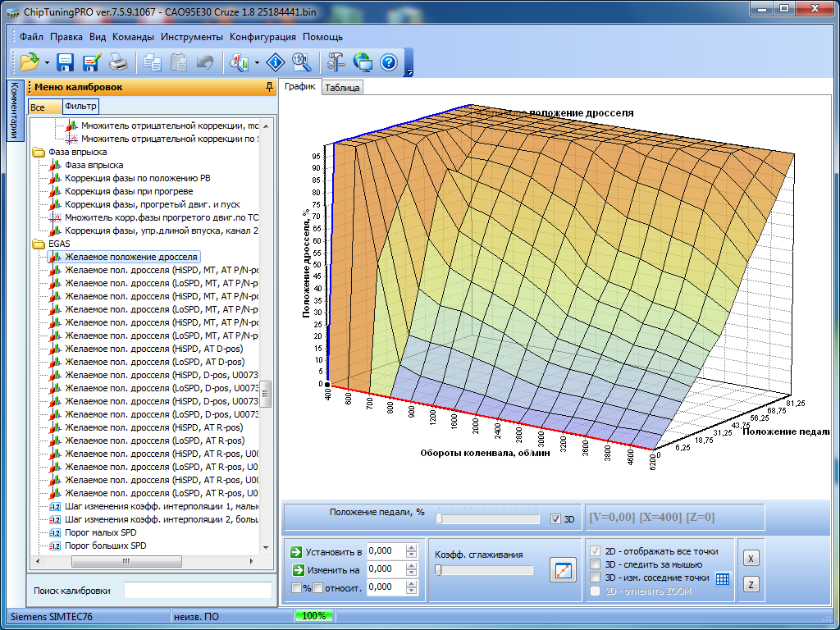Open settings with hammer and wrench icon
This screenshot has height=630, width=840.
(336, 62)
